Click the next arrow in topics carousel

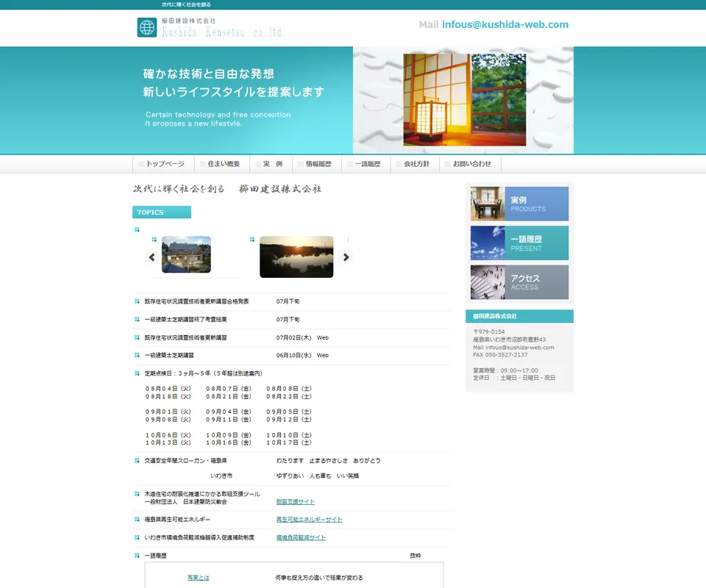(x=346, y=257)
